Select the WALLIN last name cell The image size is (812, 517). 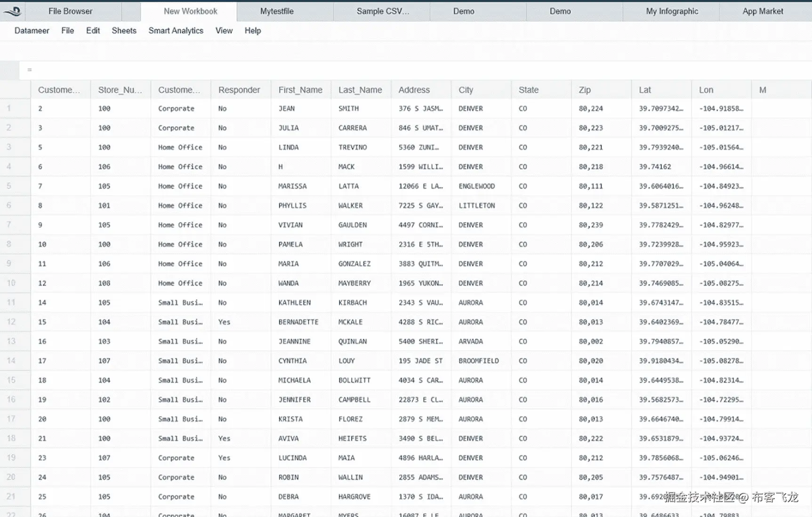tap(361, 477)
